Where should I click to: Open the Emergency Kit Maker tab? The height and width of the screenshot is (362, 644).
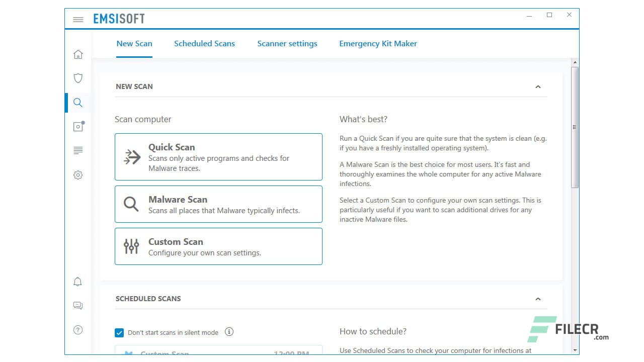click(x=378, y=43)
